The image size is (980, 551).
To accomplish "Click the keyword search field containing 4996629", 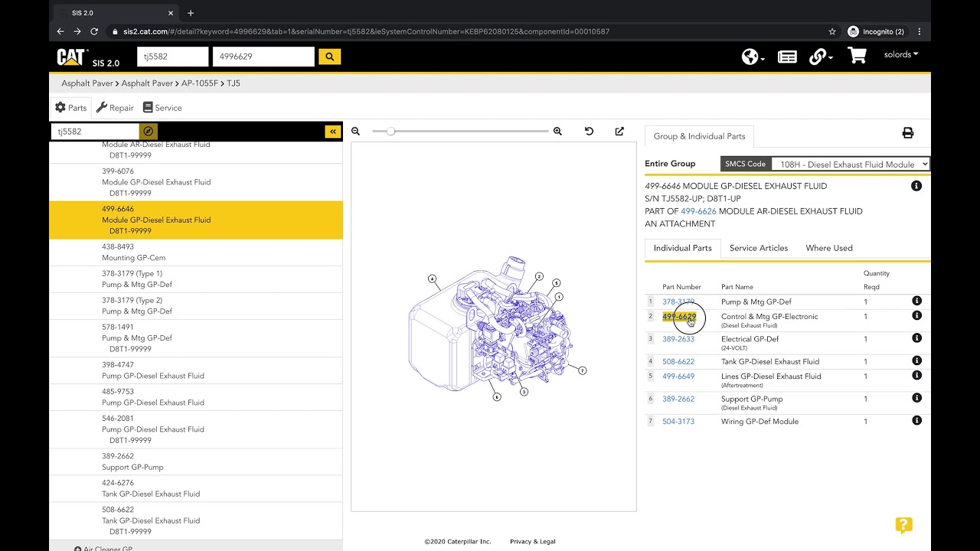I will tap(263, 57).
